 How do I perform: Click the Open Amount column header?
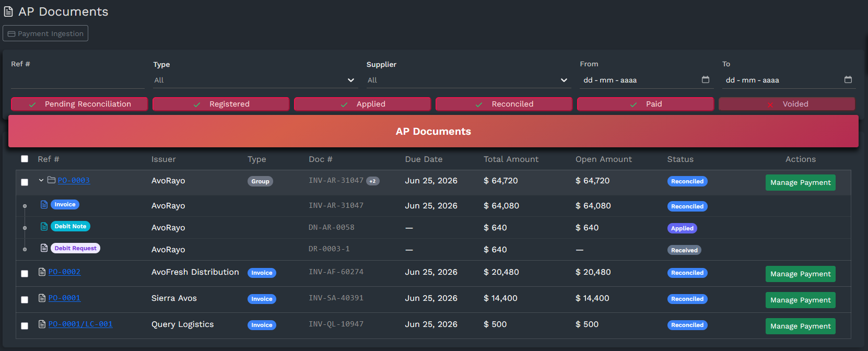[604, 159]
